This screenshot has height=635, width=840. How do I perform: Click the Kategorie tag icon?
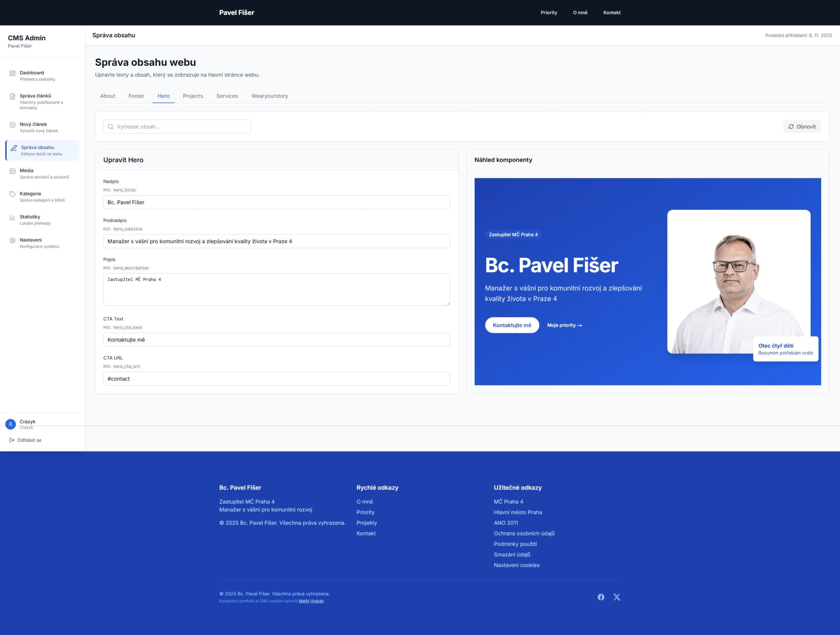point(12,194)
